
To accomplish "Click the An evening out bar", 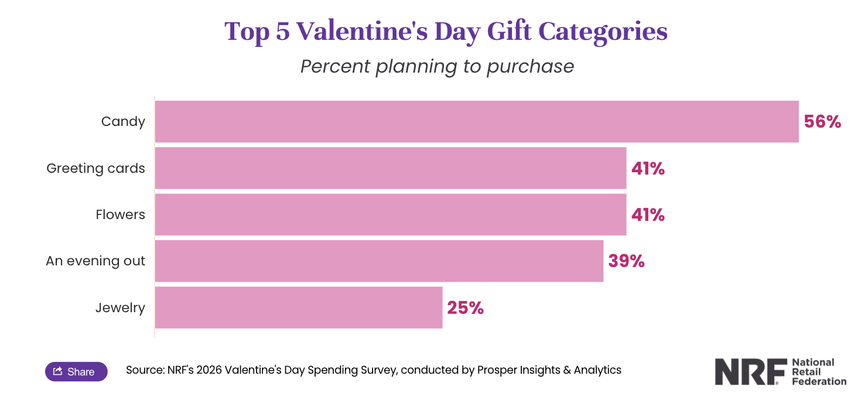I will click(378, 261).
